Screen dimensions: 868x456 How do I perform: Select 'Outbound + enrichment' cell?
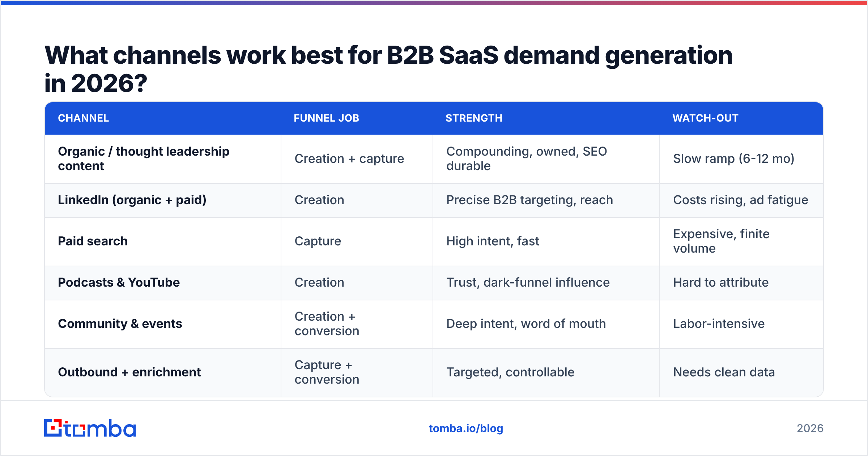pyautogui.click(x=163, y=372)
